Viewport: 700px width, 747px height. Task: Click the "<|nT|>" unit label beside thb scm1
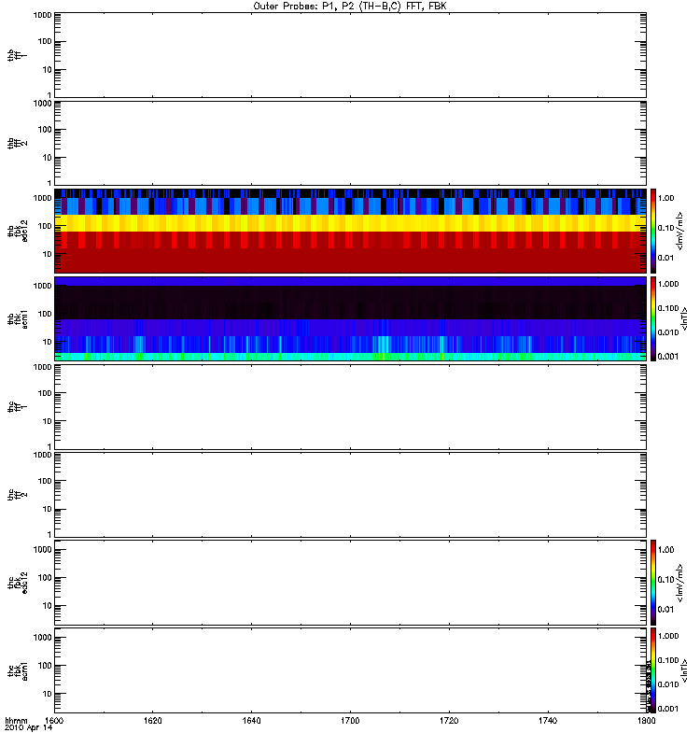click(684, 318)
